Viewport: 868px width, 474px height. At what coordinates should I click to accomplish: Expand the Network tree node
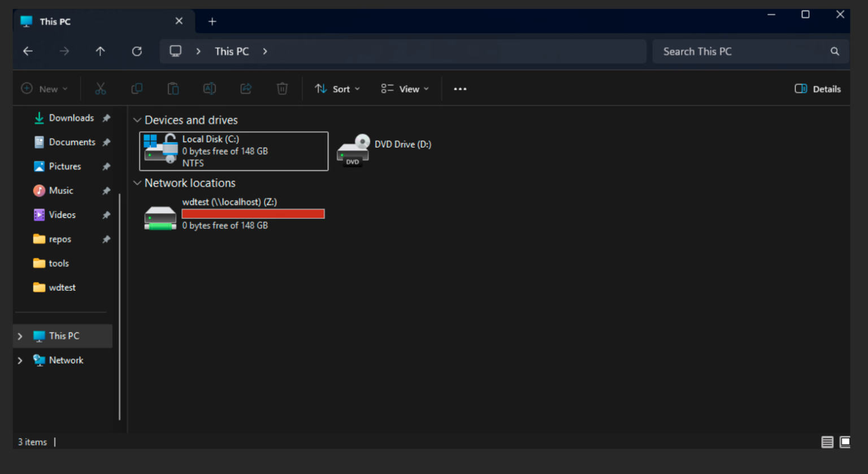click(20, 361)
